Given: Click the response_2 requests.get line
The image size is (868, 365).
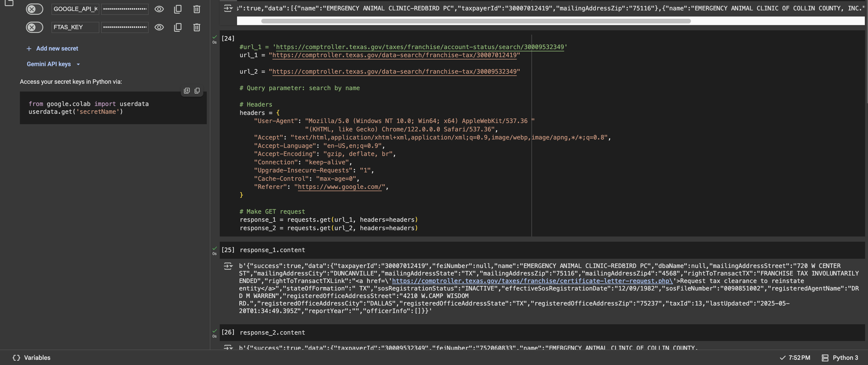Looking at the screenshot, I should pos(328,228).
